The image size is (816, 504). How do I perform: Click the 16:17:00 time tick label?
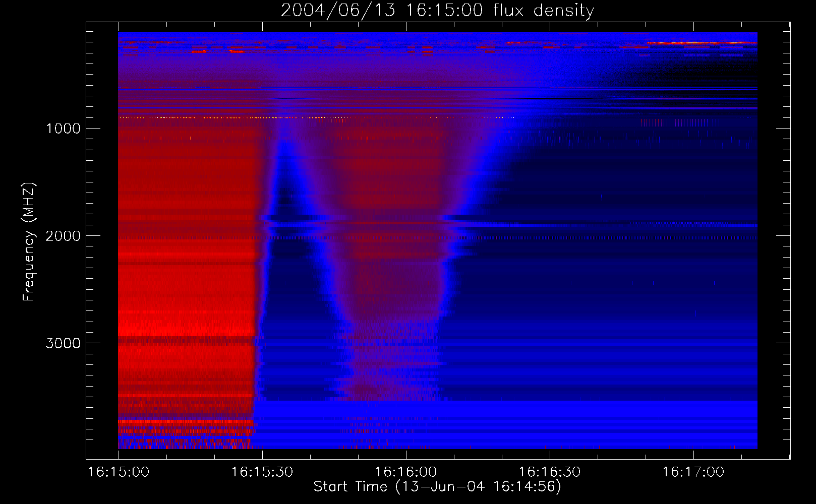[x=693, y=472]
